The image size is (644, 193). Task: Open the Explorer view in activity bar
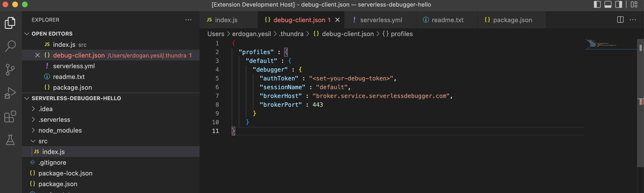click(10, 23)
